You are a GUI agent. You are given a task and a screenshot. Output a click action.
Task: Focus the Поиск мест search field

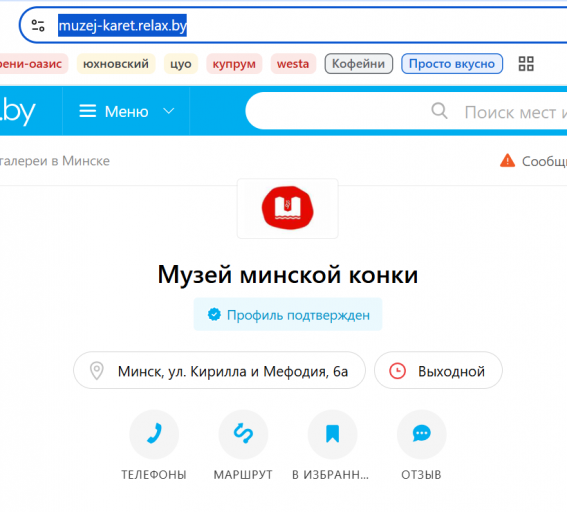click(x=406, y=111)
